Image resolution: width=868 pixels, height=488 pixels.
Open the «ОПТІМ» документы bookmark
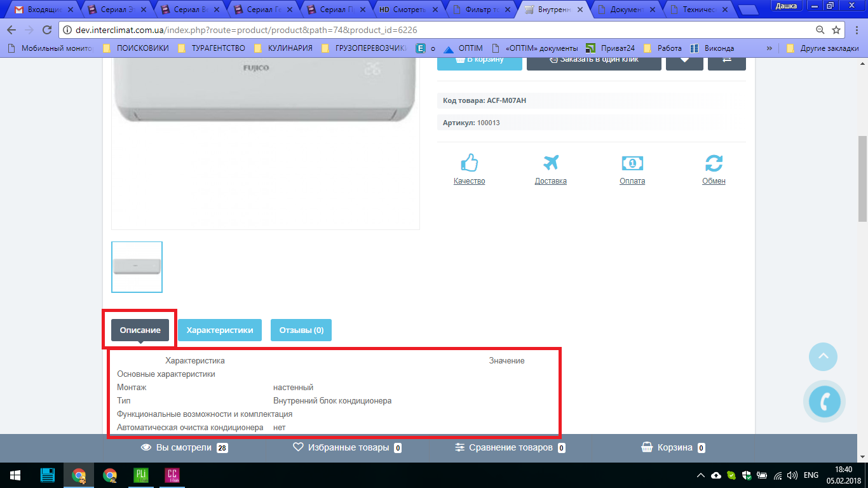536,48
